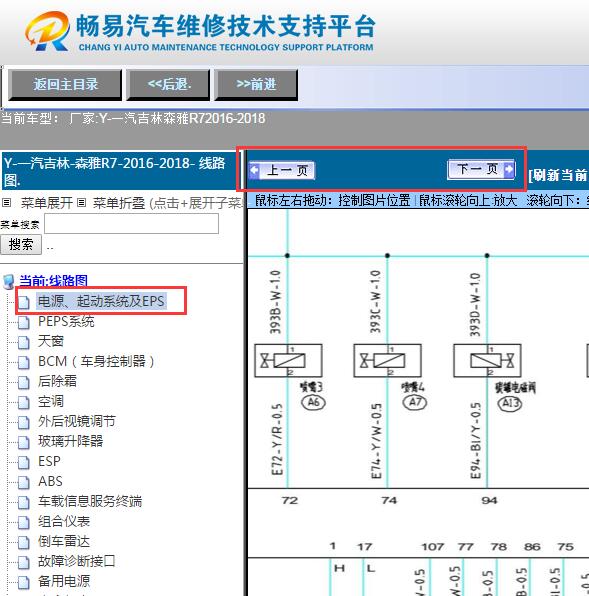Go back with the <<后退 button

[x=168, y=85]
